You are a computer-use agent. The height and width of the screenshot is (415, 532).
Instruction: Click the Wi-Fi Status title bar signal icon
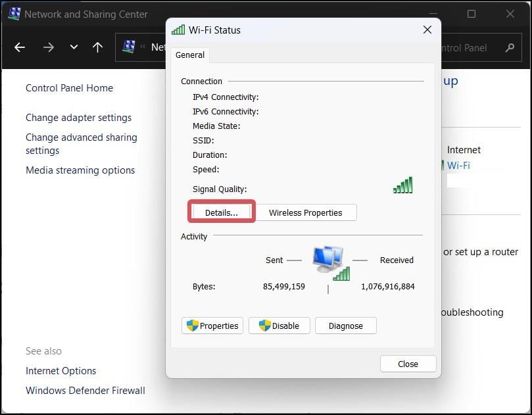pyautogui.click(x=178, y=30)
